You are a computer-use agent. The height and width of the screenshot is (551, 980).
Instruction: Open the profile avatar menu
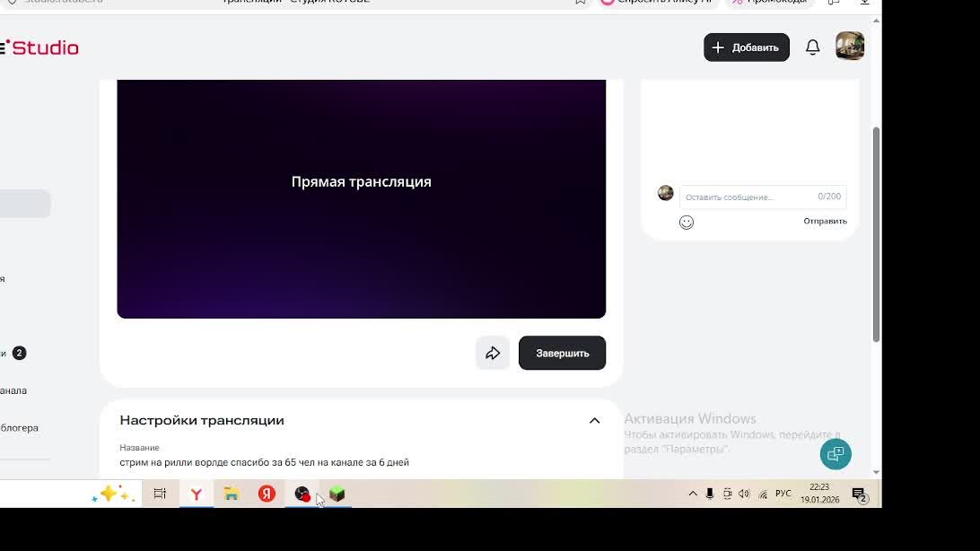[x=850, y=47]
